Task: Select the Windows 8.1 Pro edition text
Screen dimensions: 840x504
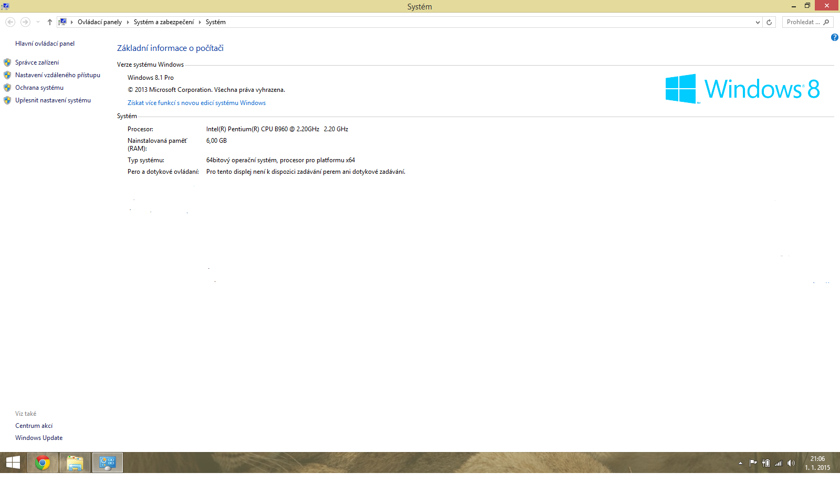Action: point(151,78)
